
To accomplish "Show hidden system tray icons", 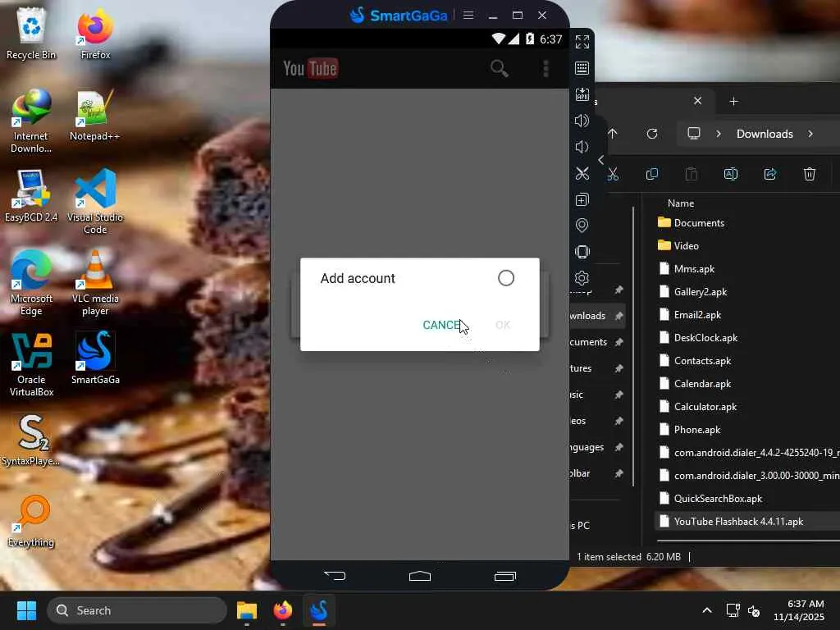I will tap(706, 610).
